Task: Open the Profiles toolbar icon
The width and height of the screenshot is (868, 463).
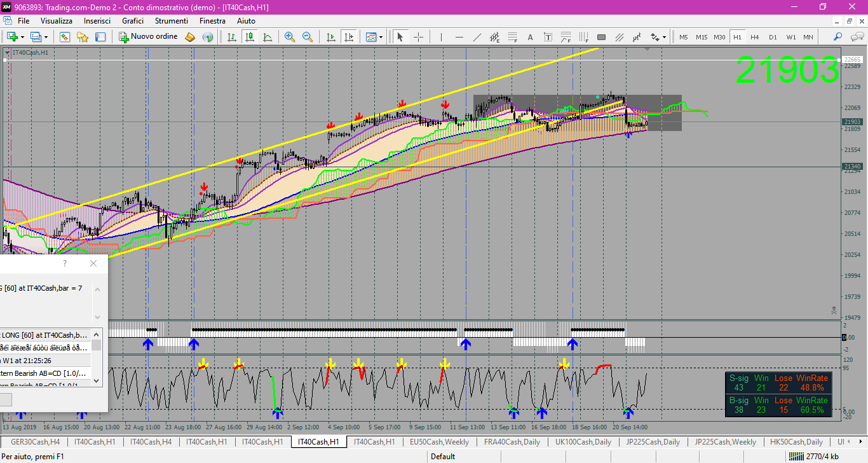Action: 36,37
